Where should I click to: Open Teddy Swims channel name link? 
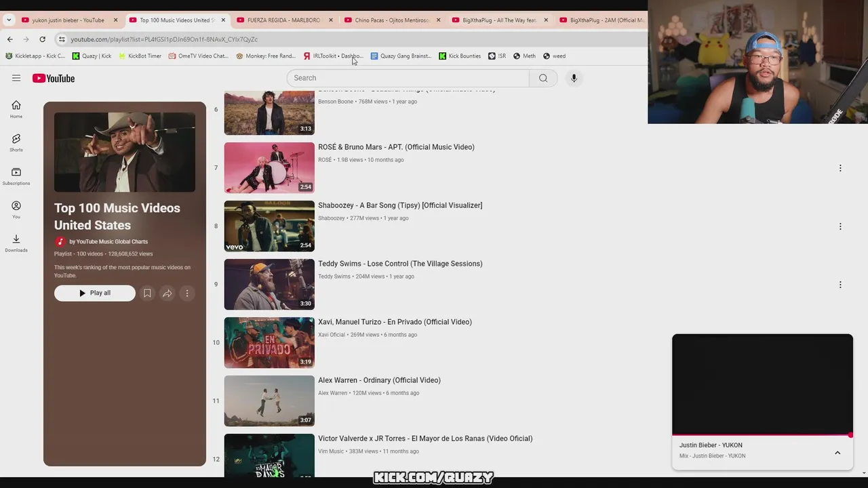(x=334, y=277)
